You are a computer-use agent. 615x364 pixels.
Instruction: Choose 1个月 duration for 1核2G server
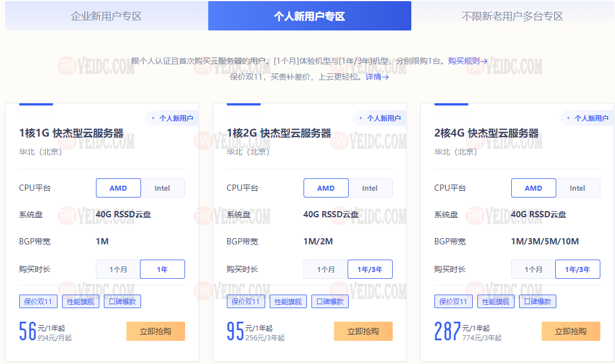click(x=326, y=270)
